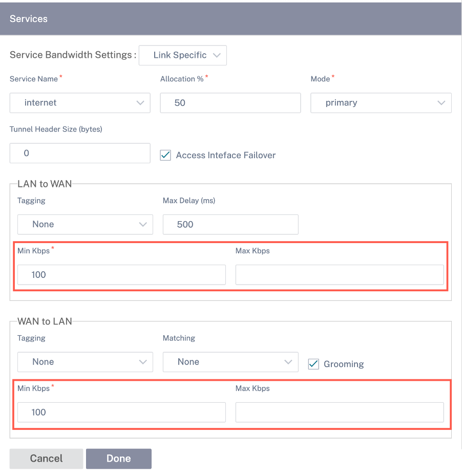Click the WAN to LAN section heading
The image size is (462, 476).
pos(45,321)
